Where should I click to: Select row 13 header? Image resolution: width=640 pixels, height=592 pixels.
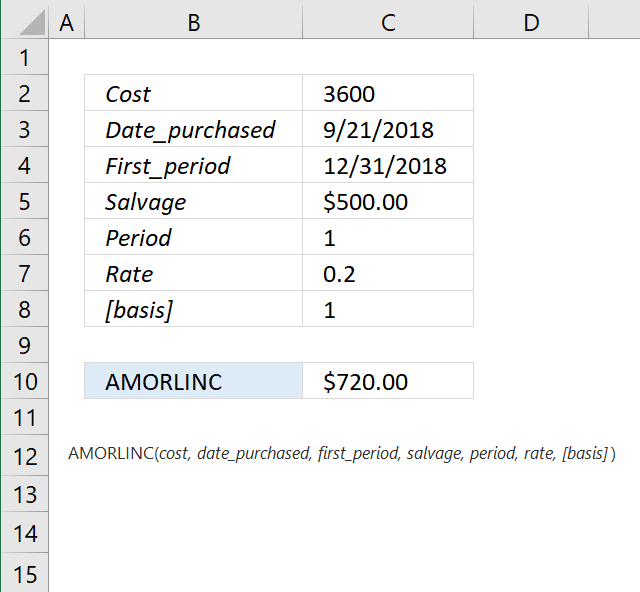24,494
